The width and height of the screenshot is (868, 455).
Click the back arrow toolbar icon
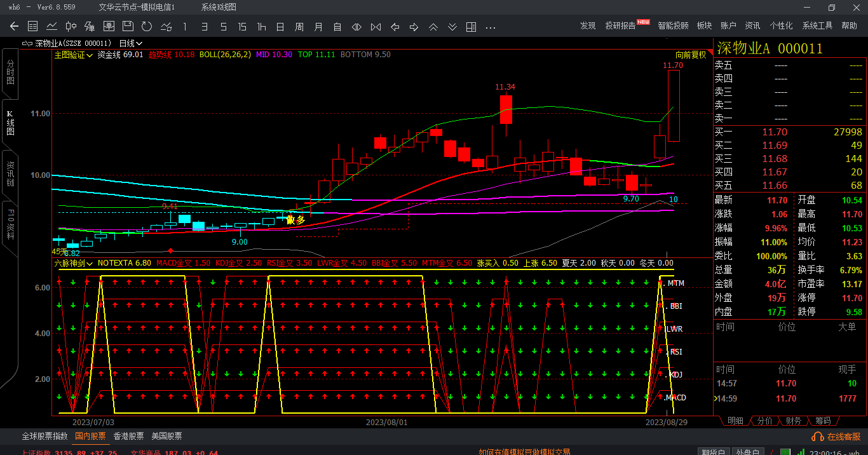coord(14,26)
